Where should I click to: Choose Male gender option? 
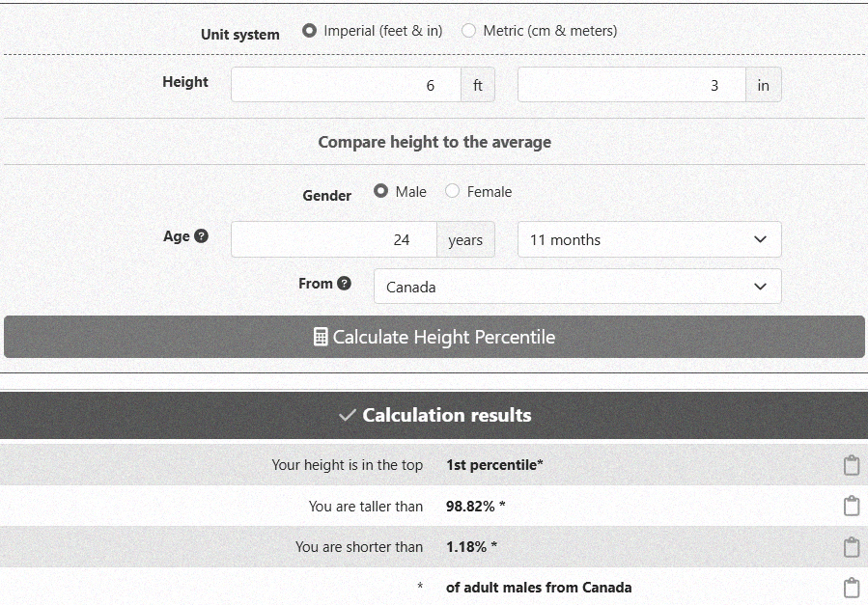381,192
